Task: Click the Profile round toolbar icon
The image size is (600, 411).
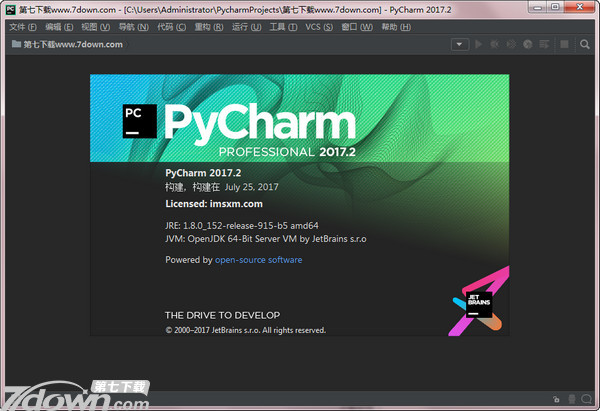Action: point(528,44)
